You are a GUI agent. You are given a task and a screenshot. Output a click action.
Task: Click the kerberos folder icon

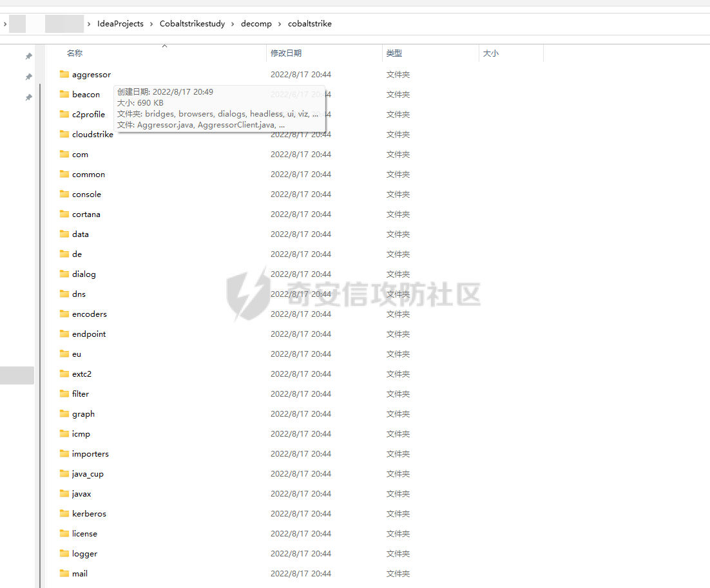pos(64,513)
